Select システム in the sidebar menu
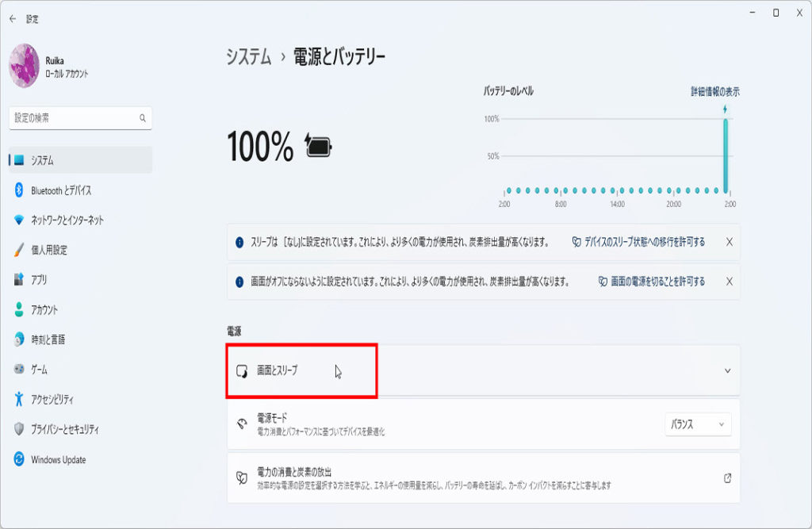This screenshot has width=812, height=529. (x=43, y=160)
